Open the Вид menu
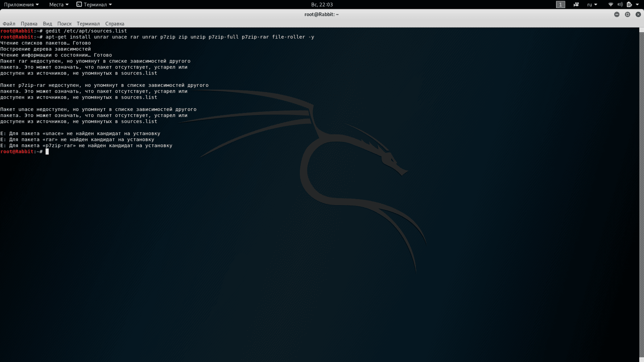Screen dimensions: 644x362 pos(47,24)
